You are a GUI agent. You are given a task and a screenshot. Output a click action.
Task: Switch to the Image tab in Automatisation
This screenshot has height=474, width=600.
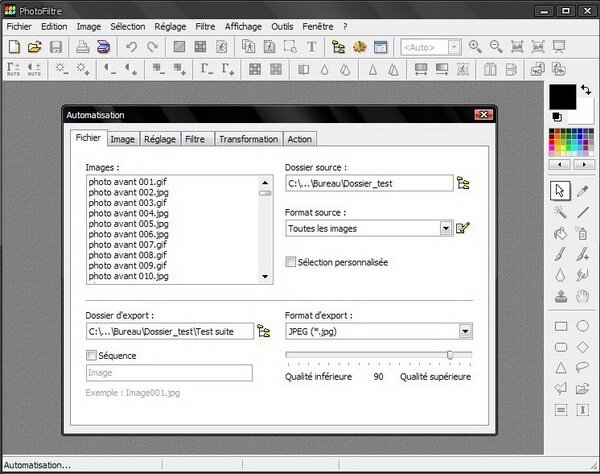(x=123, y=139)
